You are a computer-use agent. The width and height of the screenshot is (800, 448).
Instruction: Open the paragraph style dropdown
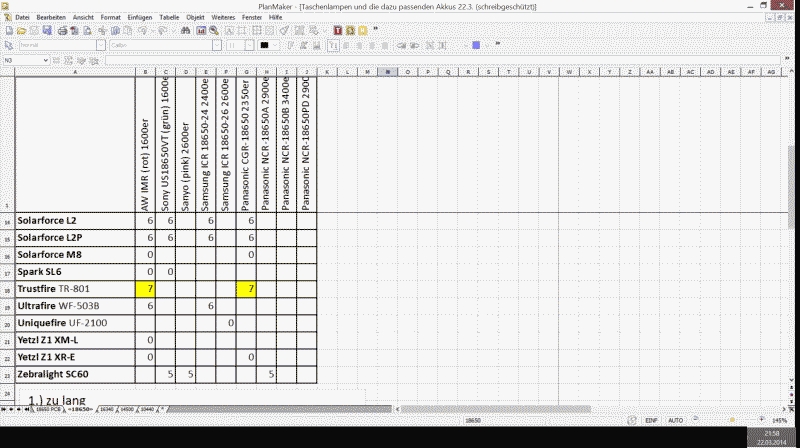(x=101, y=45)
